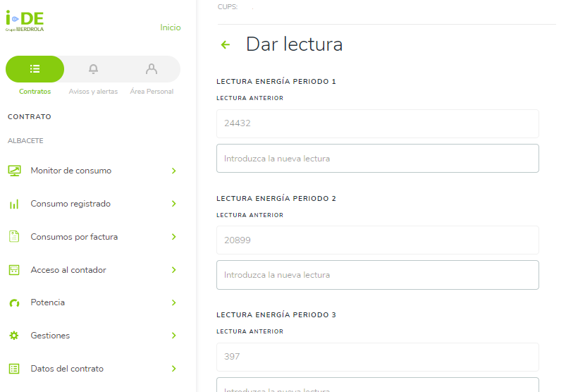Expand Consumo registrado chevron arrow
Viewport: 566px width, 392px height.
pos(173,204)
